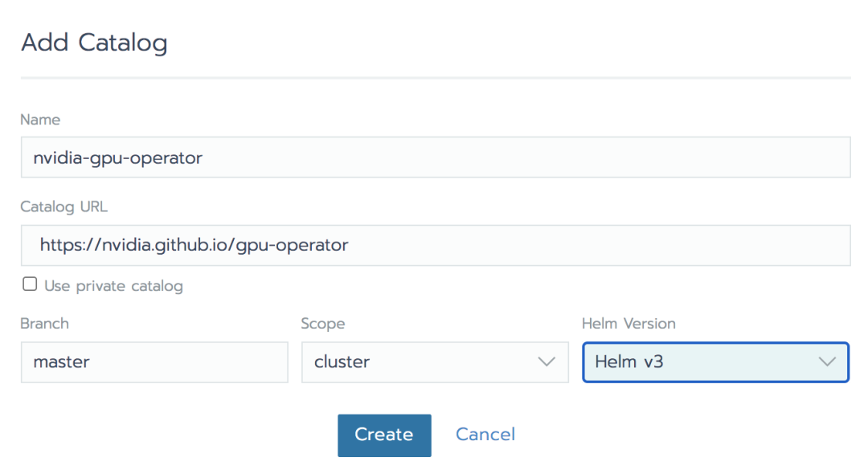868x474 pixels.
Task: Click into the Branch field containing master
Action: pyautogui.click(x=154, y=362)
